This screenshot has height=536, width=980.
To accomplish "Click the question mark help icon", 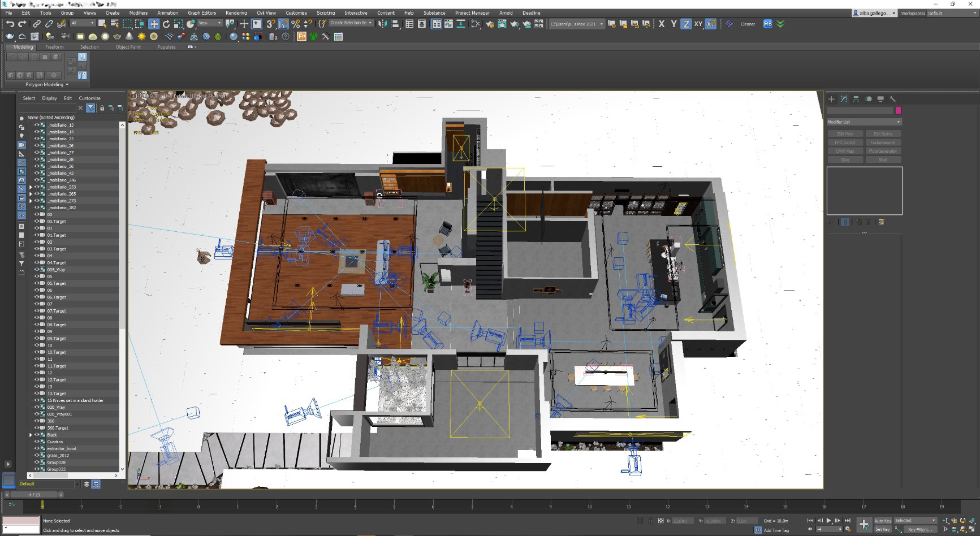I will 286,37.
